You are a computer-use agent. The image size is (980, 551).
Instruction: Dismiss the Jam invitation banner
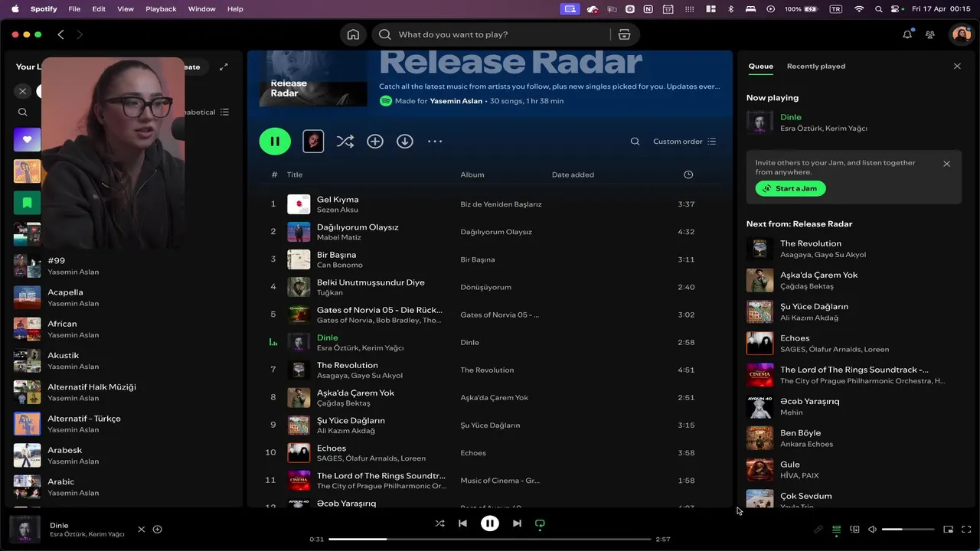coord(947,164)
